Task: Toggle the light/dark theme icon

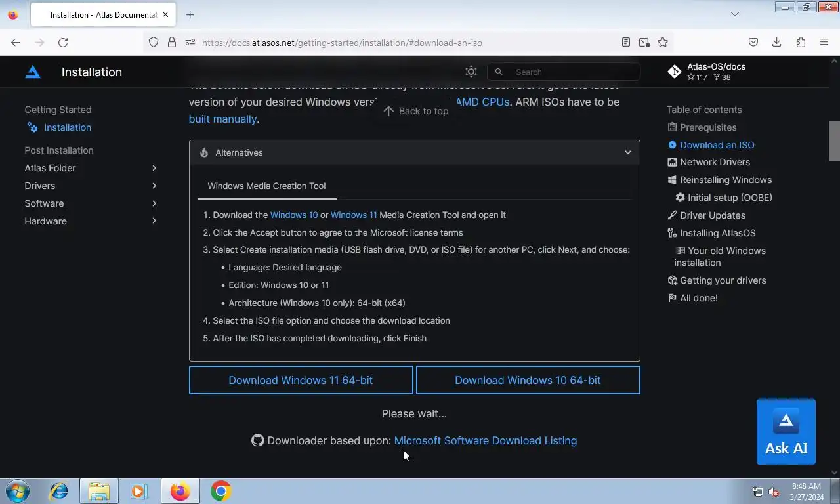Action: [x=471, y=72]
